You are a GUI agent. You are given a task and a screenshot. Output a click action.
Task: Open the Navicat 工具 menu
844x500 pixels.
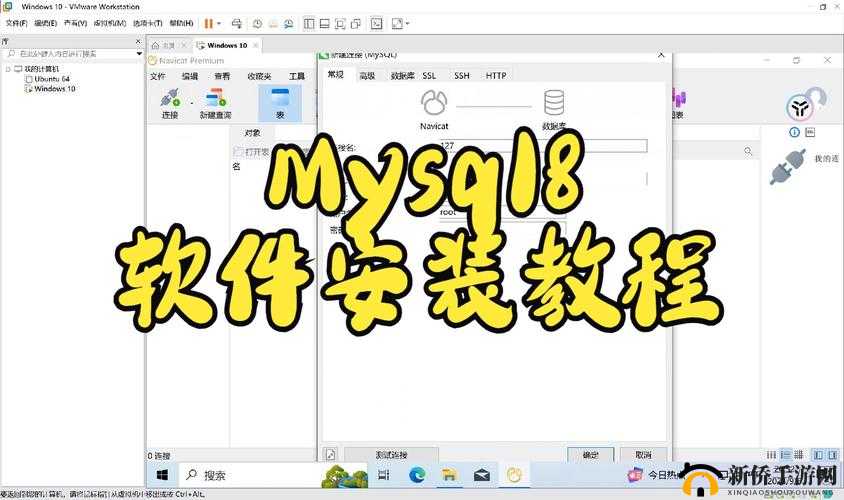point(297,76)
